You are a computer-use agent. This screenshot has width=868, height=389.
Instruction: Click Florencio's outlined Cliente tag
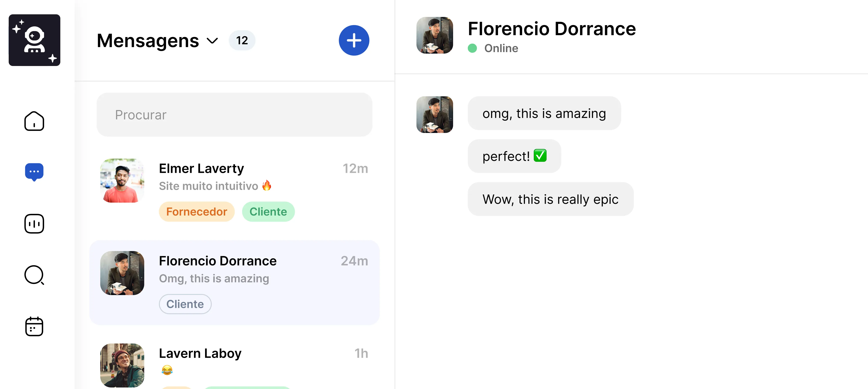click(x=185, y=304)
